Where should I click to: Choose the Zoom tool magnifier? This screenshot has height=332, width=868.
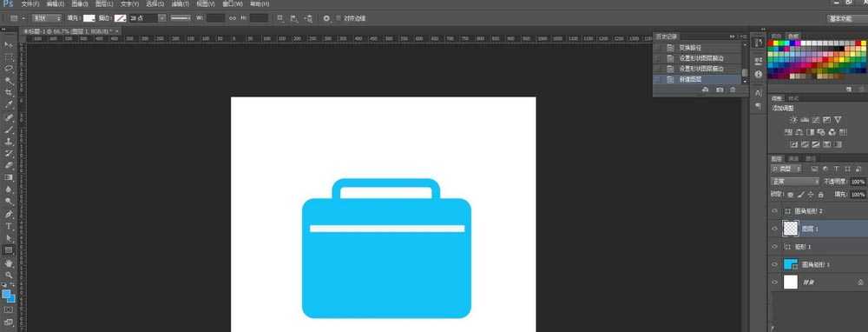[x=9, y=275]
